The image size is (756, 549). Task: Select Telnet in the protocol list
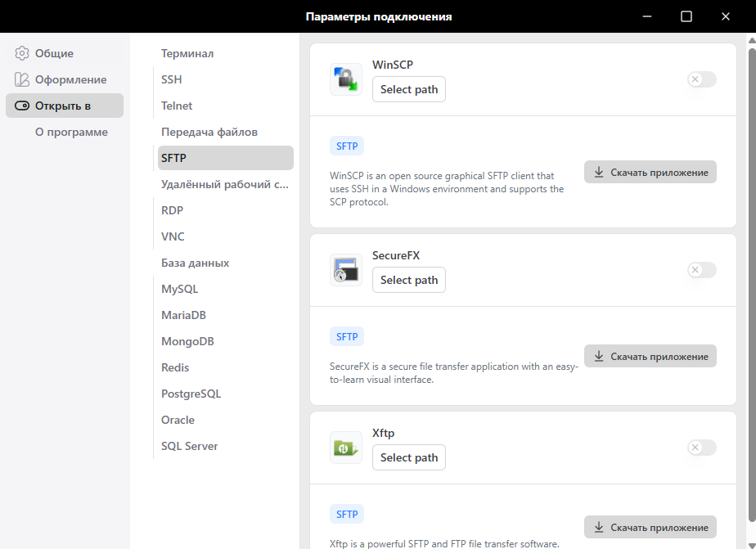[225, 106]
